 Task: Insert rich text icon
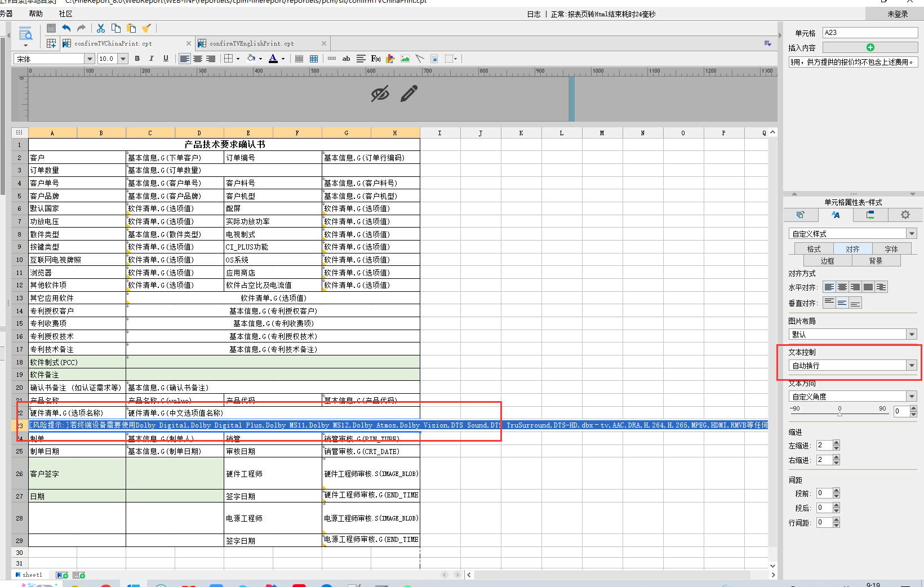pyautogui.click(x=361, y=59)
